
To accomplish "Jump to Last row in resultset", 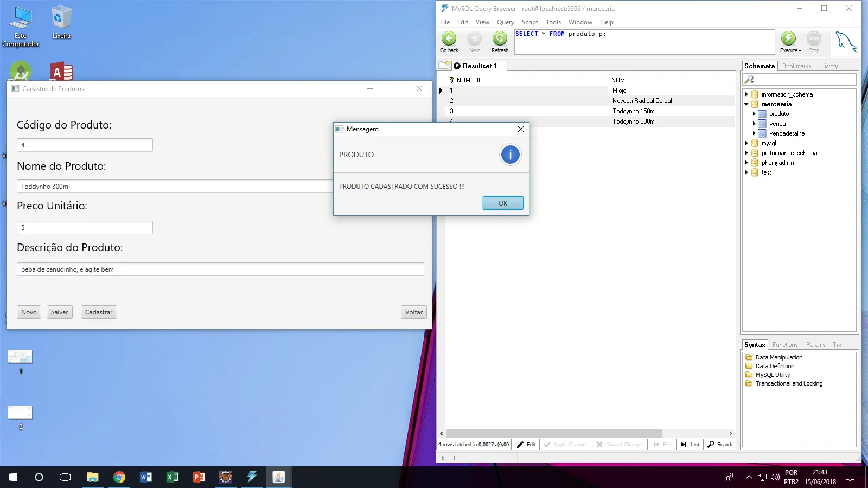I will [690, 445].
